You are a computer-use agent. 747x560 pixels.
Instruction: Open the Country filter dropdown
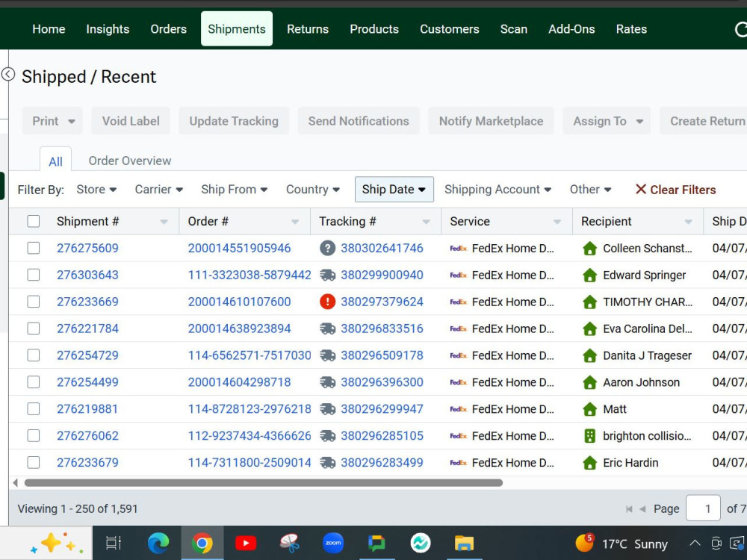point(312,189)
